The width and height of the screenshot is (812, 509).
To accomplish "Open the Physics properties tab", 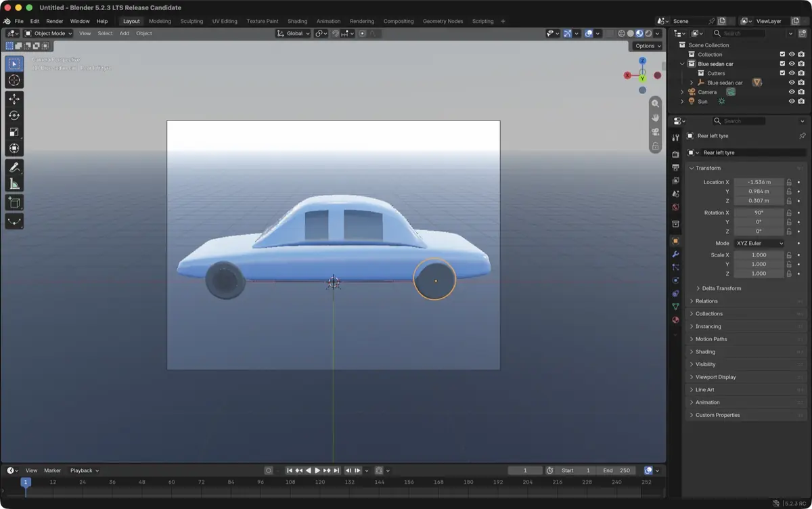I will click(675, 280).
